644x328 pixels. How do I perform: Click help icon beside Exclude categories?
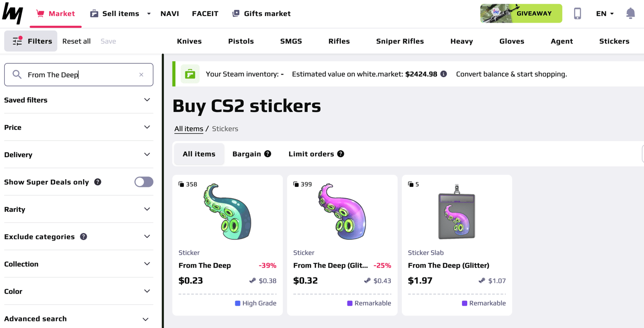pos(83,236)
